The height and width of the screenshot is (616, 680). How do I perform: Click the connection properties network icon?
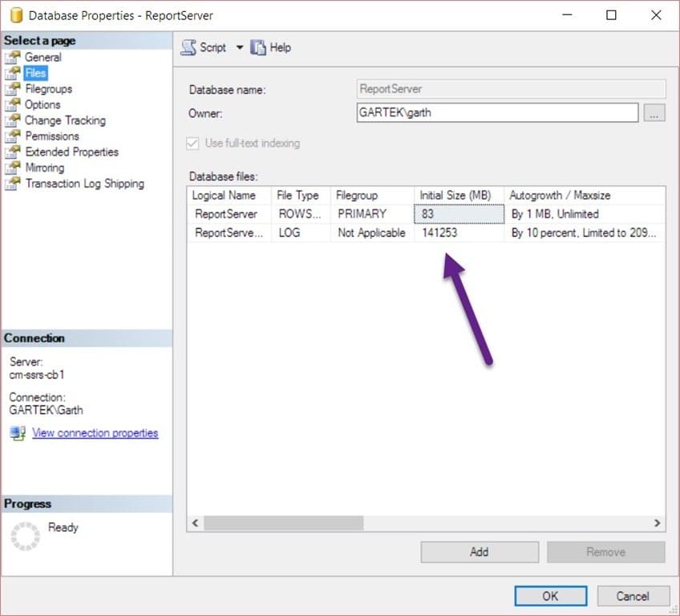(x=18, y=433)
